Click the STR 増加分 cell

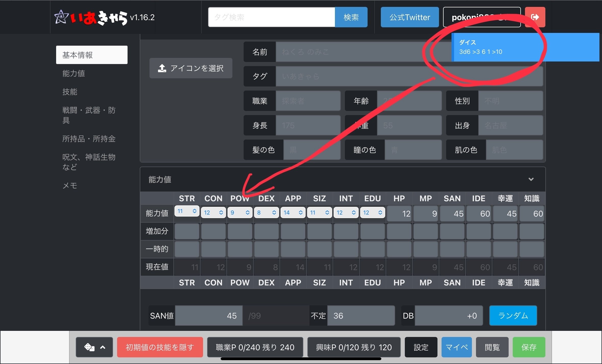187,231
